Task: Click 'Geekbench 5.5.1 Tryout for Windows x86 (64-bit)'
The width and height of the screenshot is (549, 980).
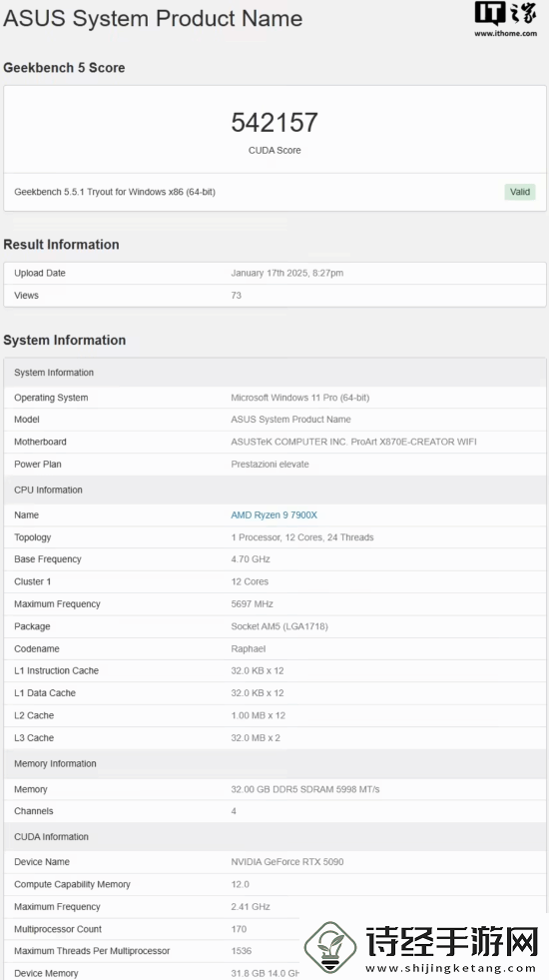Action: [x=115, y=192]
